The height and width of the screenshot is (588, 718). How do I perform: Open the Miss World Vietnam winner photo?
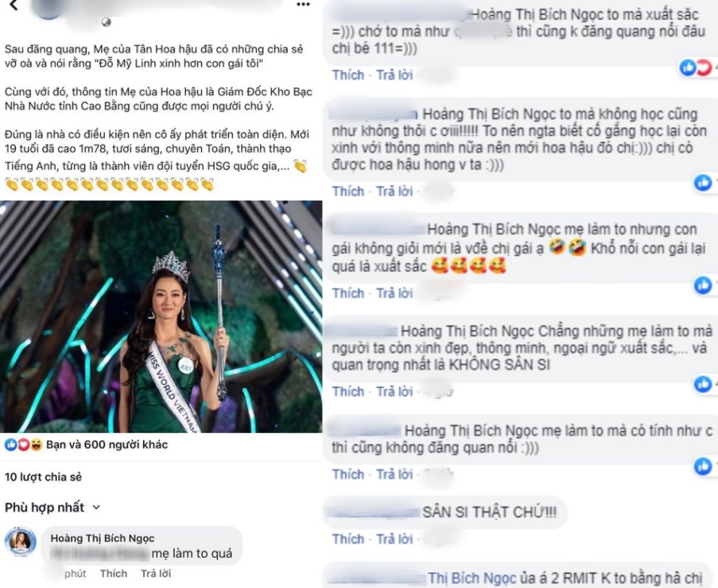[x=161, y=317]
